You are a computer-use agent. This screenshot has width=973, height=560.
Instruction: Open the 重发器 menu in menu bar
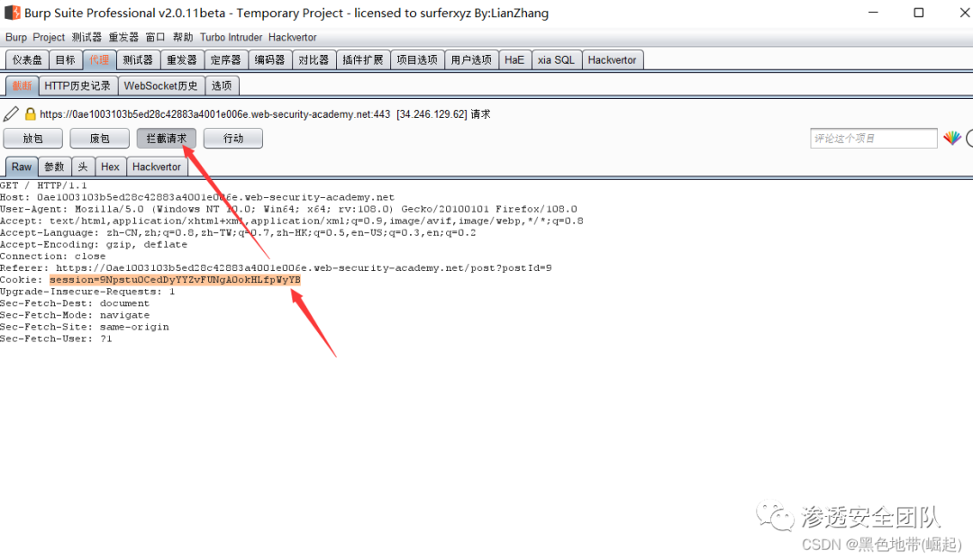(x=123, y=37)
